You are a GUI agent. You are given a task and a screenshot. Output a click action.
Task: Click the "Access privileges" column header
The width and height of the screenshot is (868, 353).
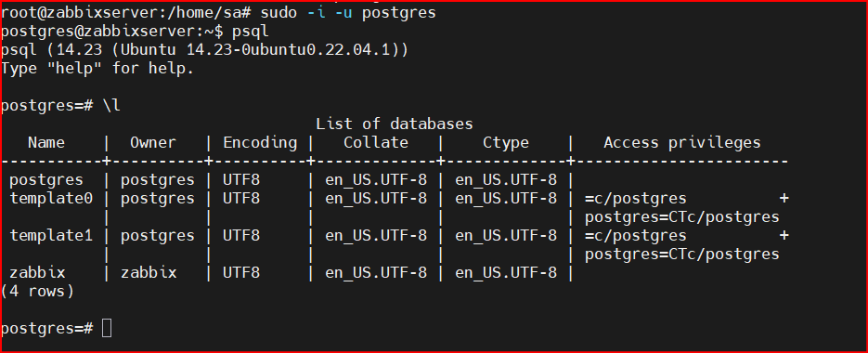pos(682,143)
